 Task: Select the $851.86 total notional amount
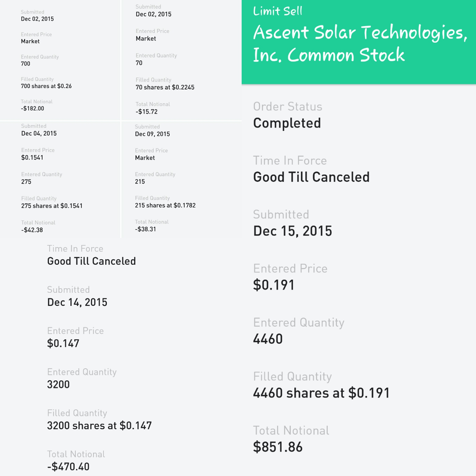click(278, 447)
